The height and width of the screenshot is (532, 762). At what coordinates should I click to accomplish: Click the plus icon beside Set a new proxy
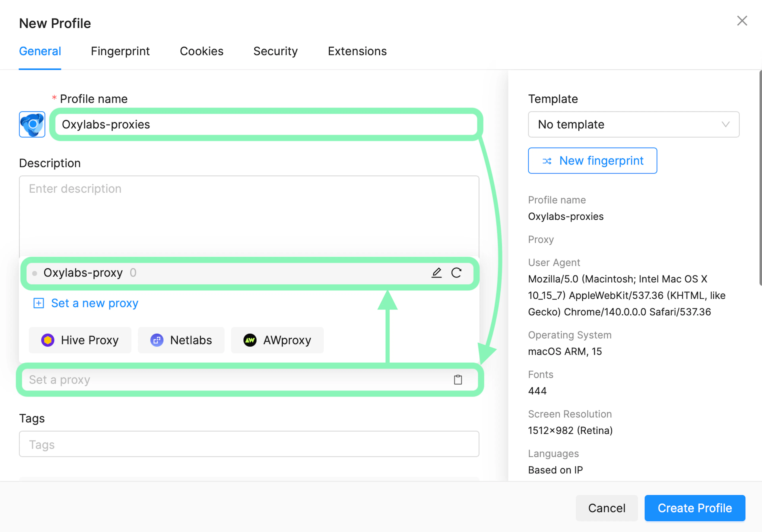(38, 303)
